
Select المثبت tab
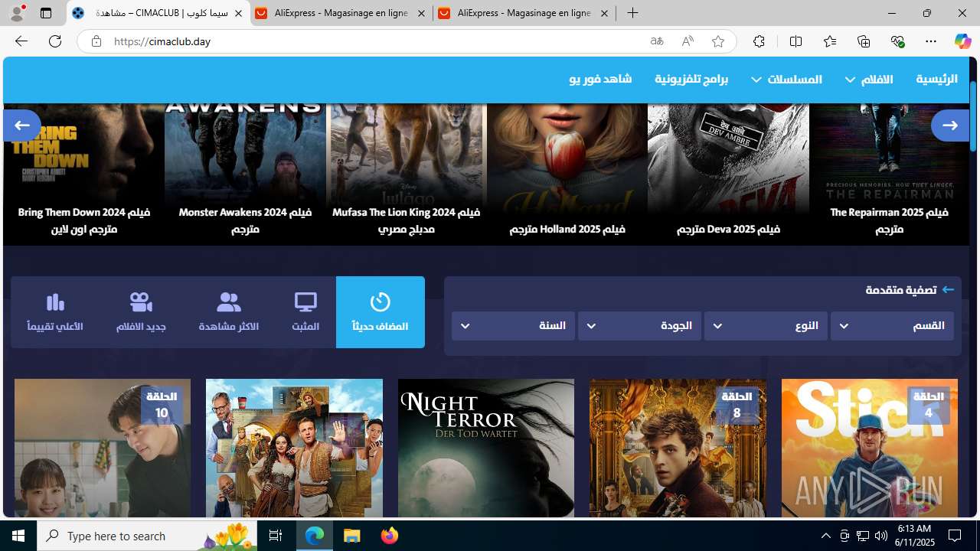(305, 312)
